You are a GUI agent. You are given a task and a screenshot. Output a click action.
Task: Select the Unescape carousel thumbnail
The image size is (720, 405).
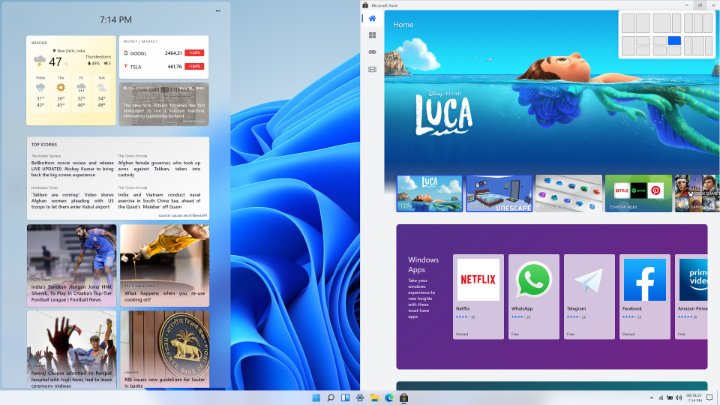[x=499, y=193]
